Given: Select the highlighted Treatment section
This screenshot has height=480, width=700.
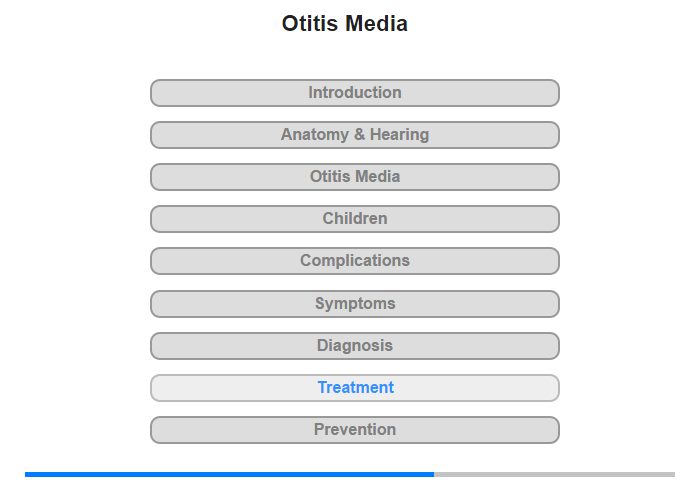Looking at the screenshot, I should pyautogui.click(x=354, y=388).
